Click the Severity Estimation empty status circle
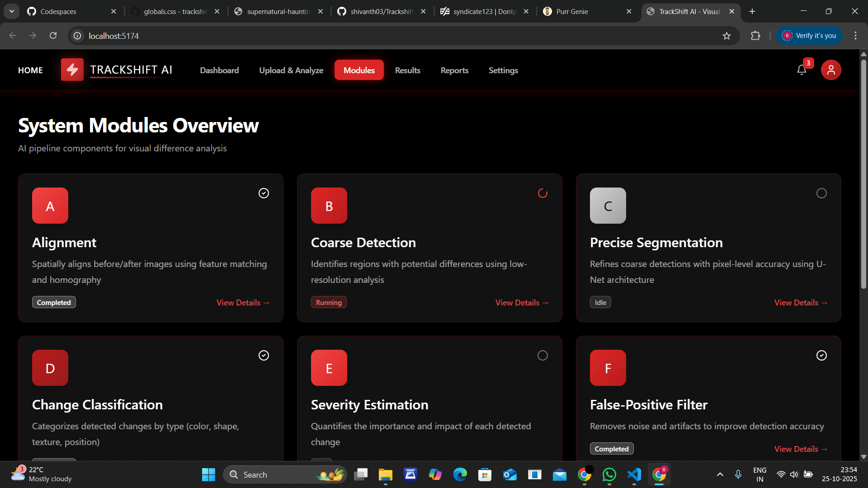This screenshot has width=868, height=488. pyautogui.click(x=542, y=356)
